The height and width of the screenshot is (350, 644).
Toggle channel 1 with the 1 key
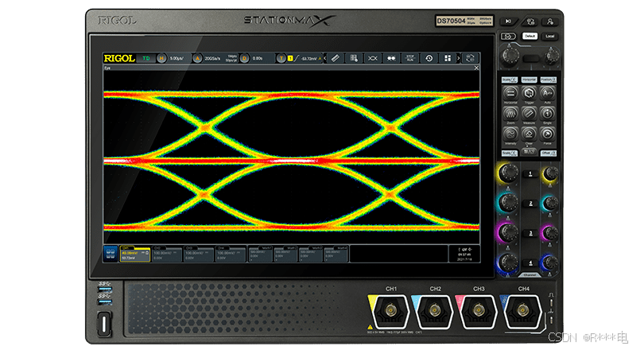[530, 173]
